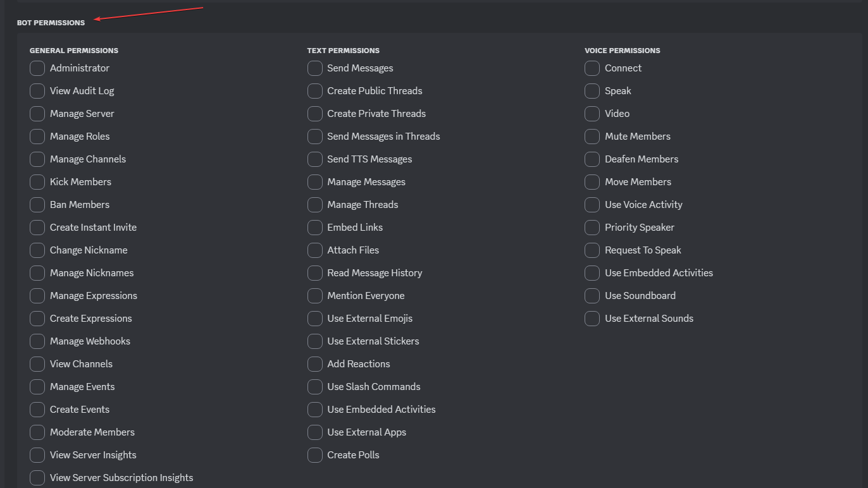The width and height of the screenshot is (868, 488).
Task: Select the Priority Speaker permission
Action: [592, 228]
